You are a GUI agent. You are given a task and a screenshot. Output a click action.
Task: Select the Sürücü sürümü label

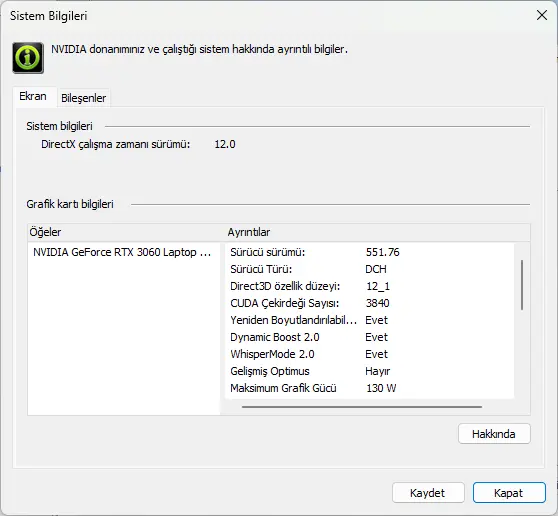(268, 252)
